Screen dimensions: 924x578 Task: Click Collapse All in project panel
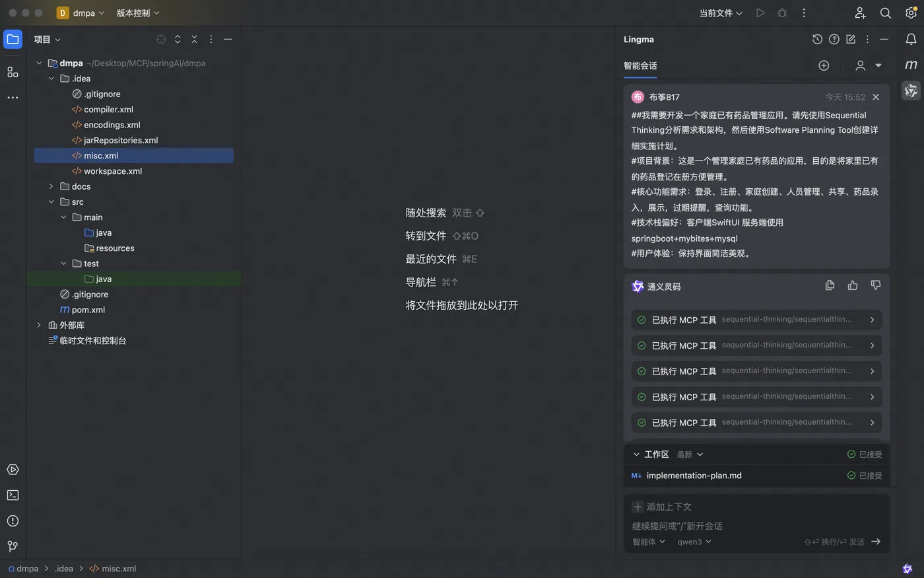coord(194,40)
